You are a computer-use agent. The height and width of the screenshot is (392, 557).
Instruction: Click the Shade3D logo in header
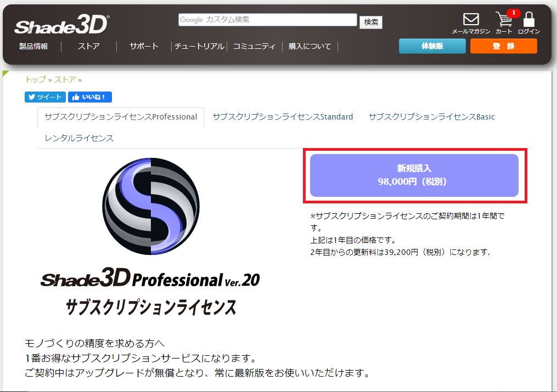(62, 25)
